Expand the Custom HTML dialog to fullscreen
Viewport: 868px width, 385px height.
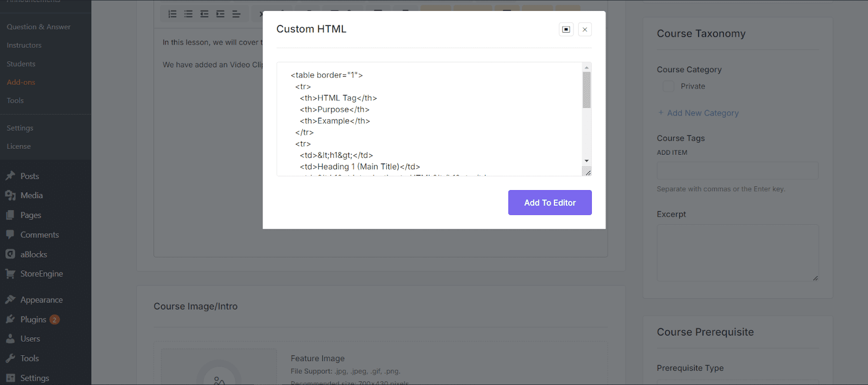[x=565, y=29]
